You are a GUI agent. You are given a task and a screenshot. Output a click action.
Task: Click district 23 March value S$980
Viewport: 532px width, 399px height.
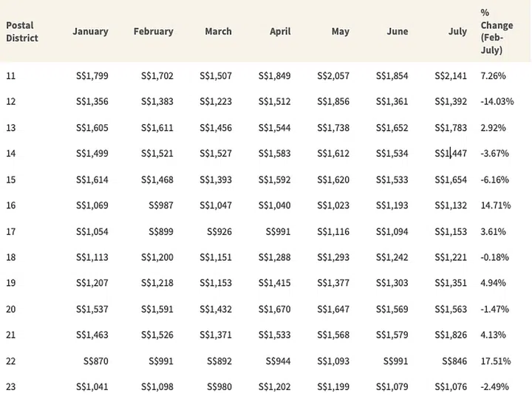click(219, 387)
